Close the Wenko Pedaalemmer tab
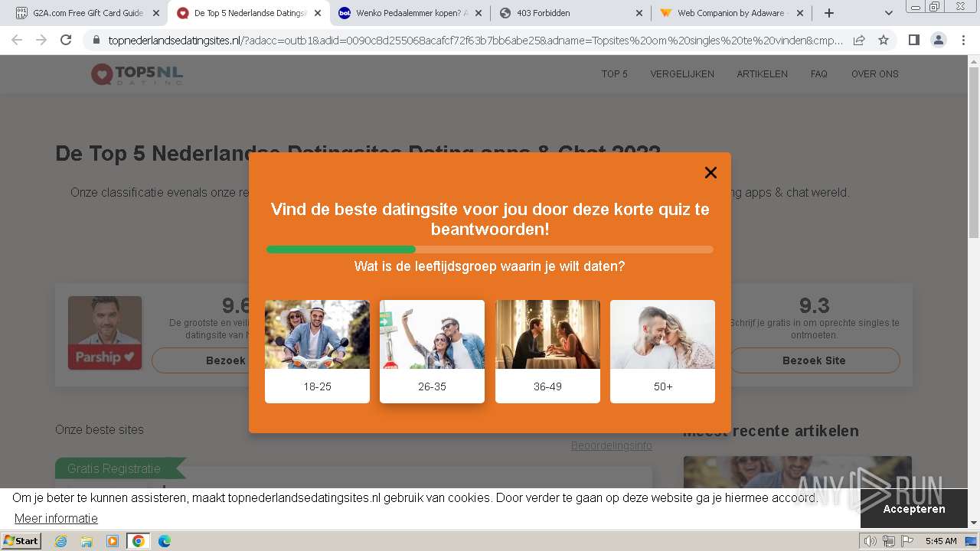This screenshot has width=980, height=551. point(479,13)
